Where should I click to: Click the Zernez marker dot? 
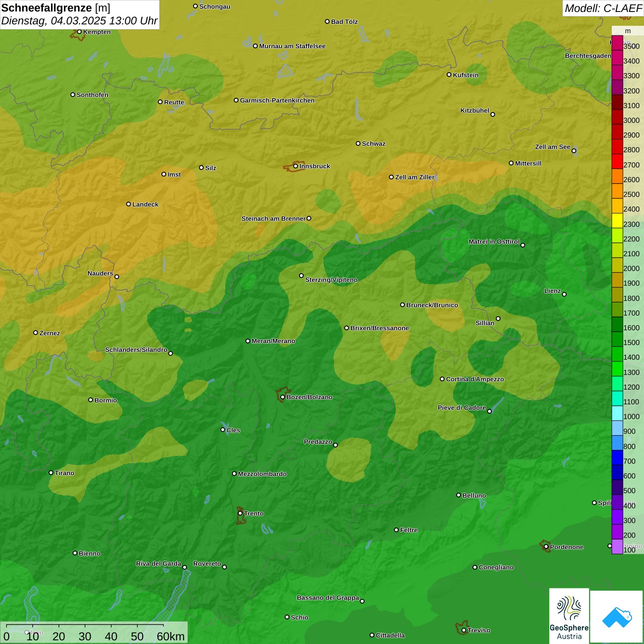point(36,333)
